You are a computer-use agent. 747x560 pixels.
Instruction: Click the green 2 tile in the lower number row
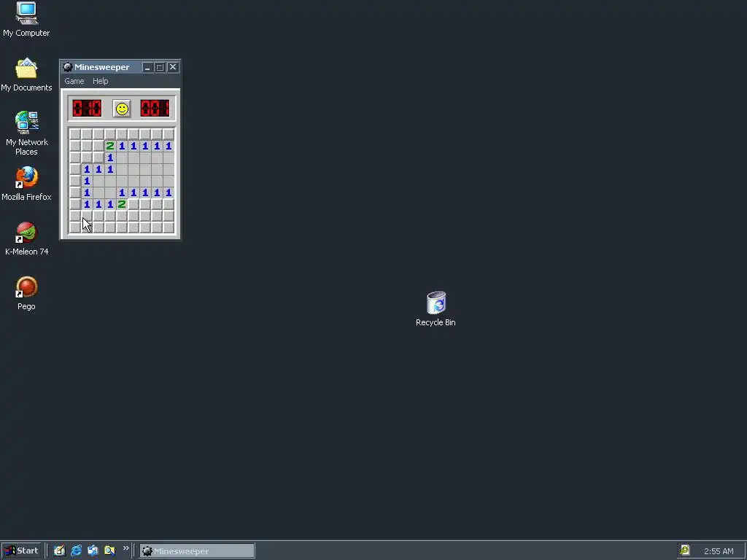click(x=122, y=204)
